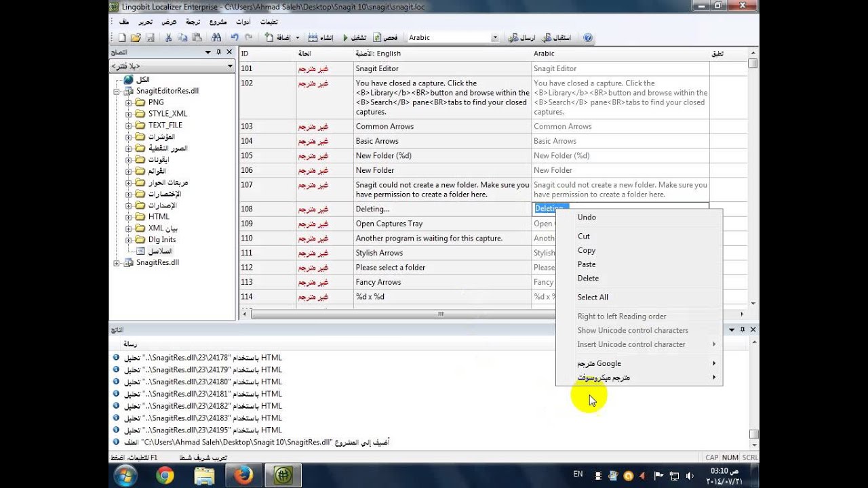This screenshot has width=868, height=488.
Task: Open the Windows Start button
Action: pos(126,476)
